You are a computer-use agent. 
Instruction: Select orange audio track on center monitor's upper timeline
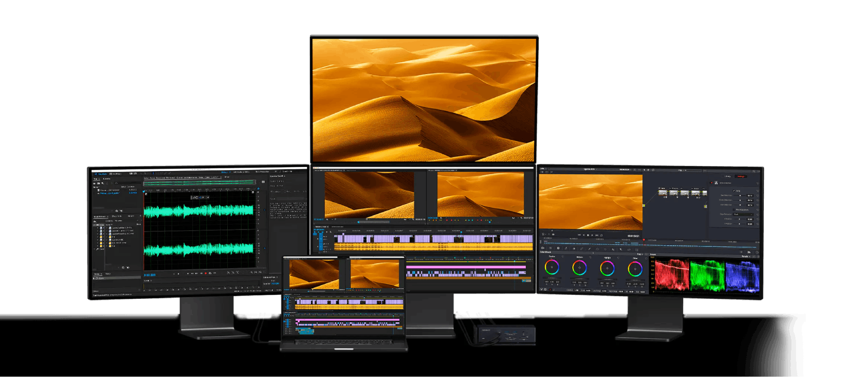(433, 247)
